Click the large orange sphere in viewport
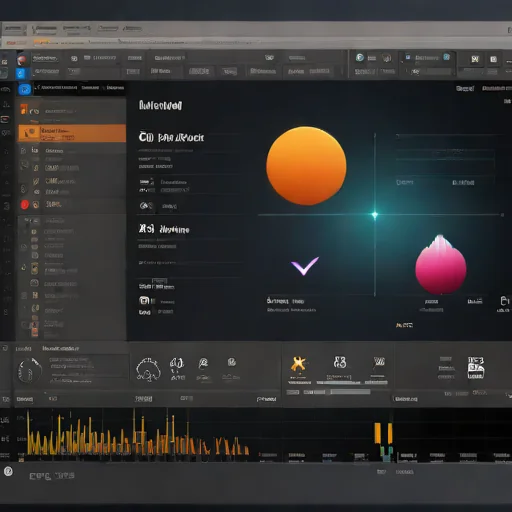Image resolution: width=512 pixels, height=512 pixels. (x=306, y=166)
